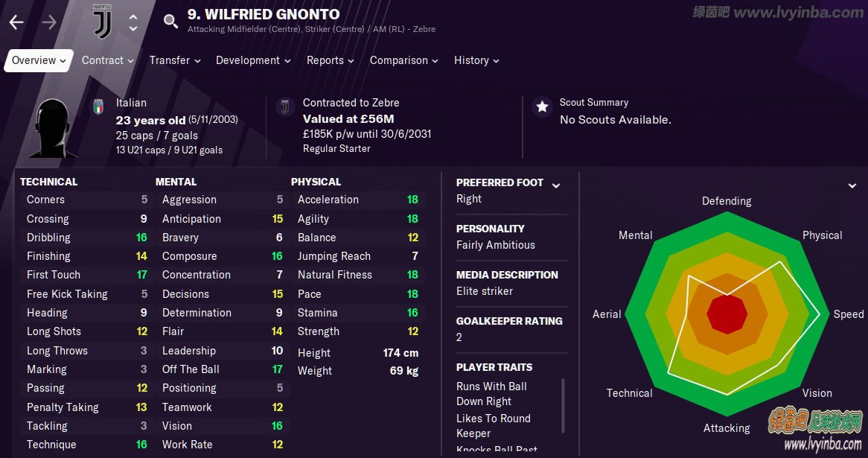
Task: Click the Contracted to Zebre link
Action: 351,103
